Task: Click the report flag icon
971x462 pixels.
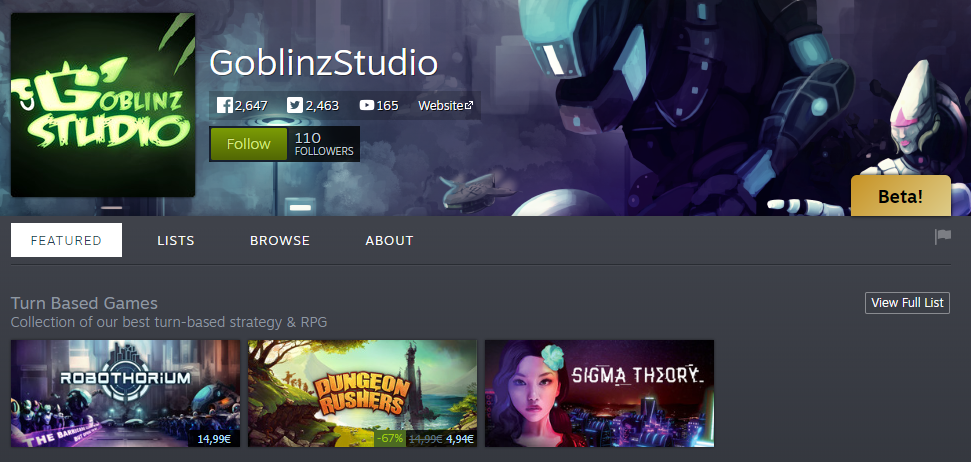Action: tap(943, 237)
